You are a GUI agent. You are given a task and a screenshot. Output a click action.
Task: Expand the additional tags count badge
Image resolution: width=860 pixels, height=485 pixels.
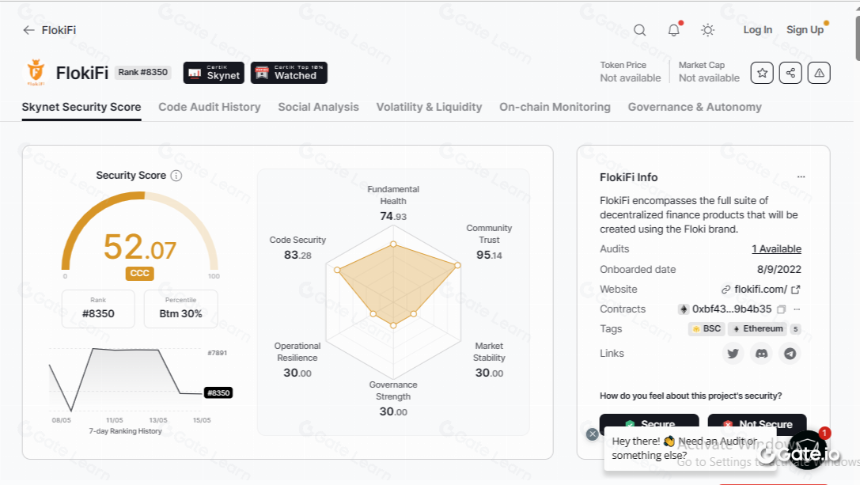coord(795,329)
